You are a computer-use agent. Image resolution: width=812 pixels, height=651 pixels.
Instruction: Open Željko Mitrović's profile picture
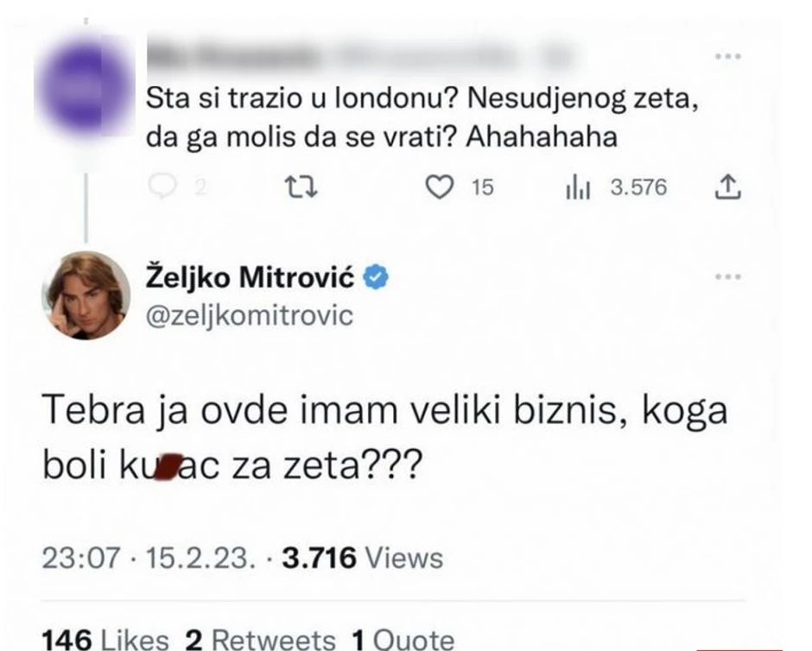86,296
